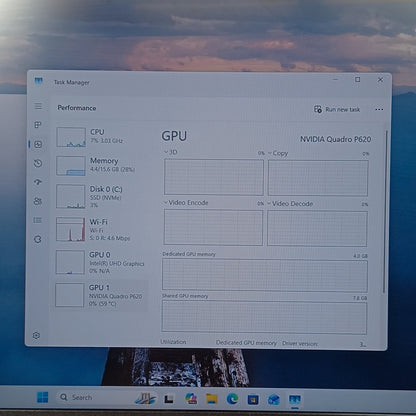Click the Video Decode graph
Image resolution: width=416 pixels, height=416 pixels.
(x=317, y=228)
